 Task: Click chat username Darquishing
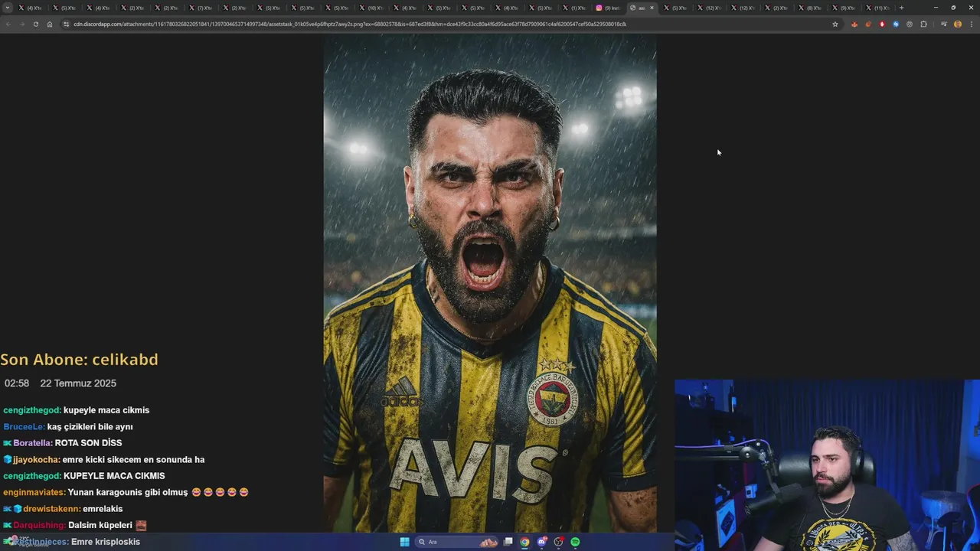[39, 526]
